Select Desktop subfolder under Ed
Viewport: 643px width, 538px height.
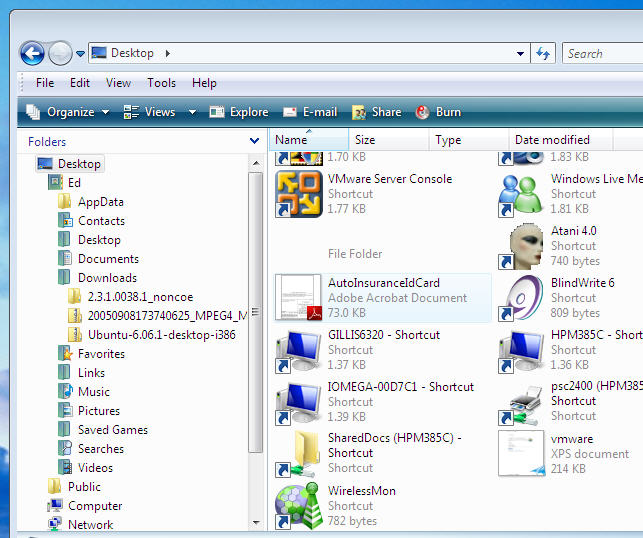[x=89, y=239]
